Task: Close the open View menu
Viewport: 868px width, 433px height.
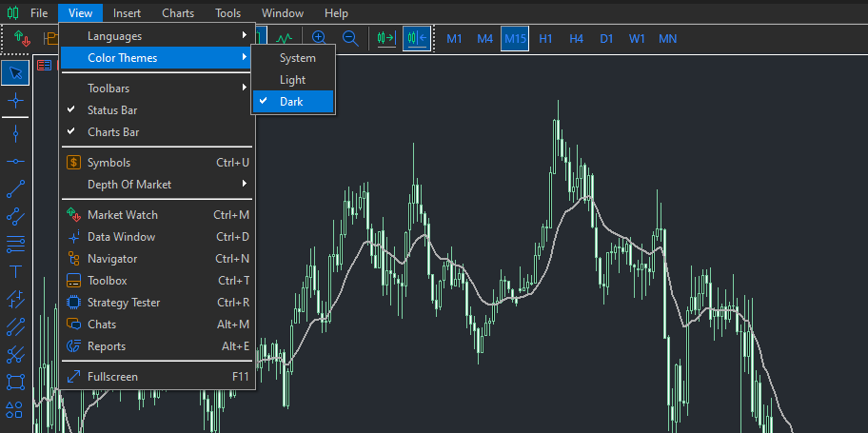Action: (80, 13)
